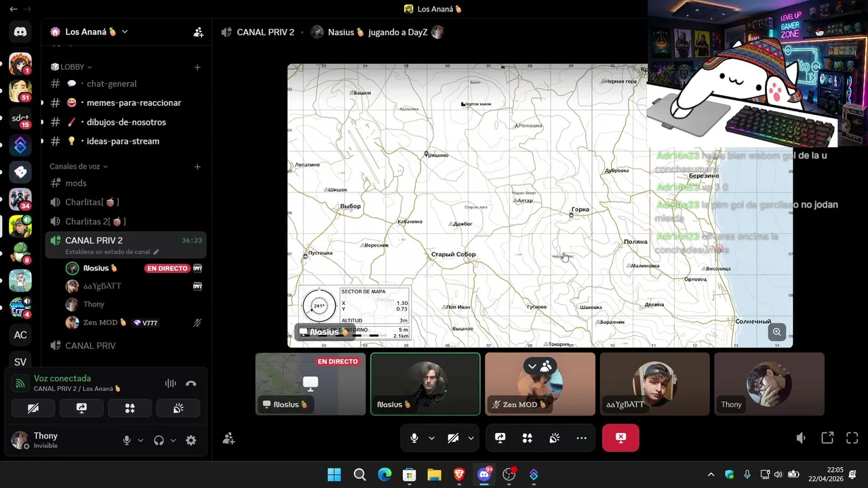Expand Los Ananá server menu
This screenshot has height=488, width=868.
[89, 32]
